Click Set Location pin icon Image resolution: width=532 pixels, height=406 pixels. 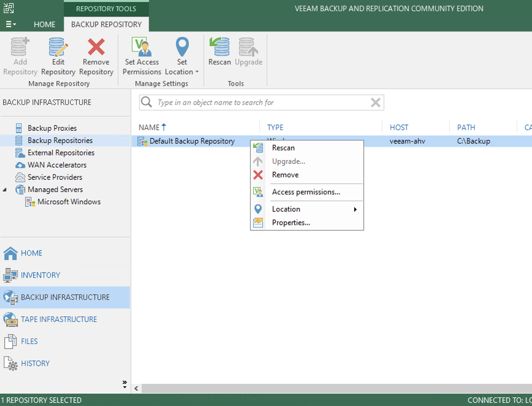coord(182,47)
